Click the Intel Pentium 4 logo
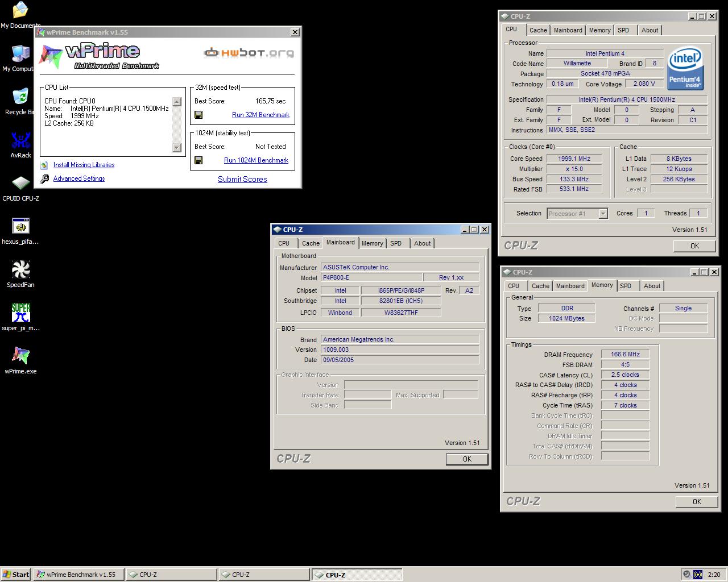The height and width of the screenshot is (582, 728). [685, 69]
